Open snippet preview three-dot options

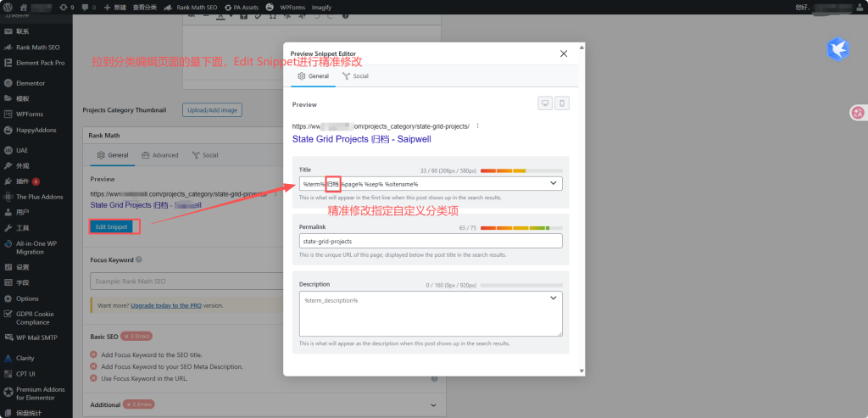[478, 126]
